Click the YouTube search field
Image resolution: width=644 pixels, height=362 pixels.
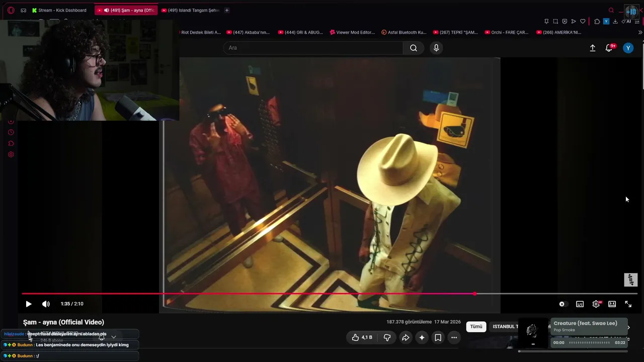coord(313,48)
